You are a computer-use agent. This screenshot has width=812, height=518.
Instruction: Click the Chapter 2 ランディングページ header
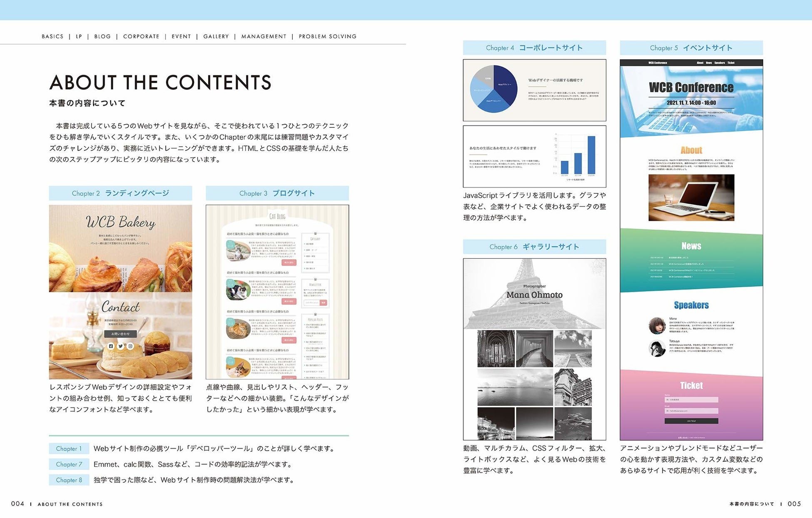[120, 193]
